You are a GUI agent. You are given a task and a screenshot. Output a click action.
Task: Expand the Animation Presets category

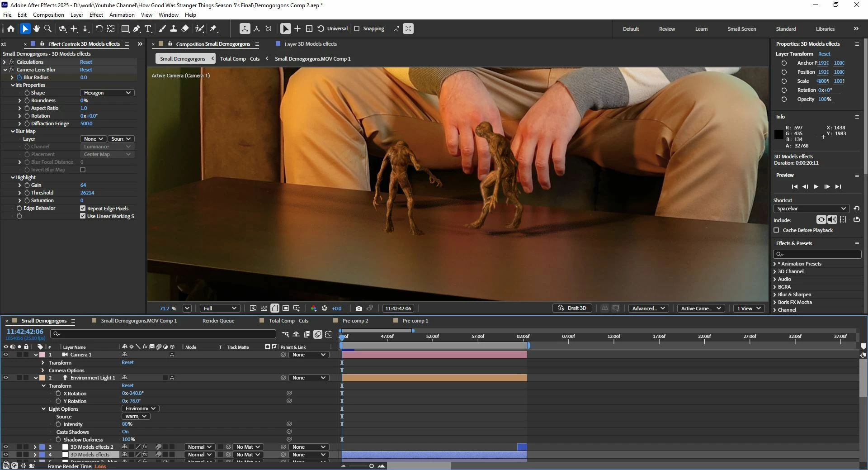click(x=775, y=264)
